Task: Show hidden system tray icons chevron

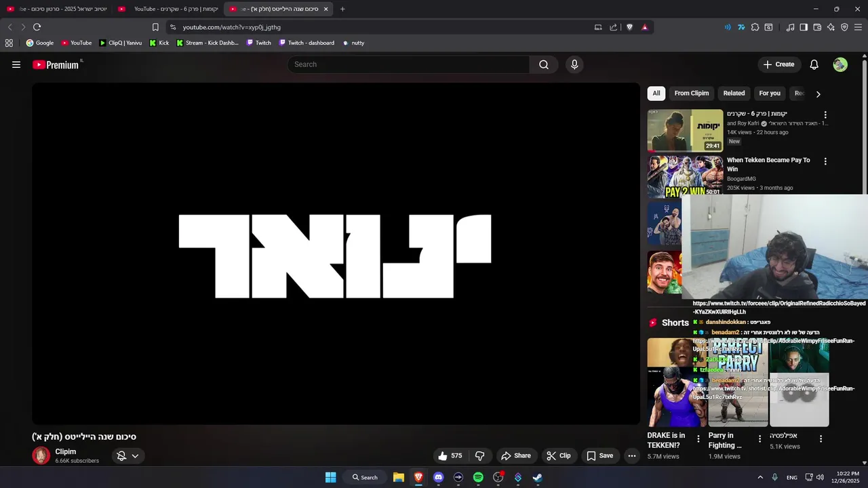Action: [x=760, y=477]
